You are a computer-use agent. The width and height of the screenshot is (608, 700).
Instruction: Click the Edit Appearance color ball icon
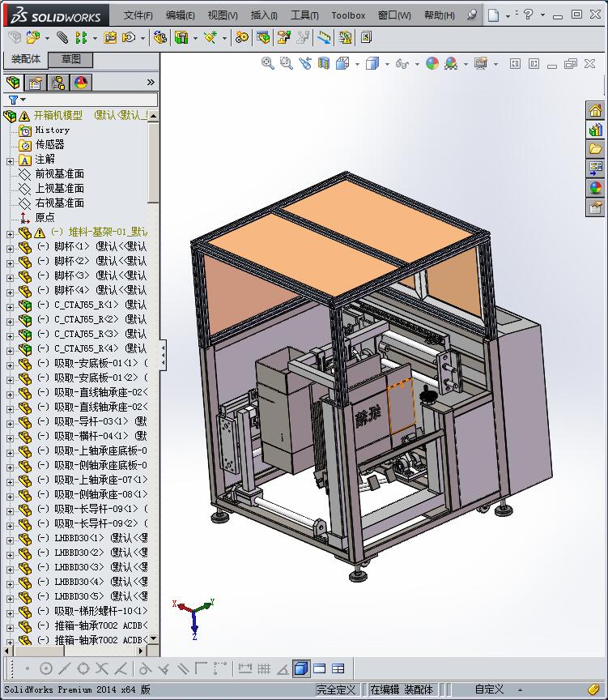[432, 63]
